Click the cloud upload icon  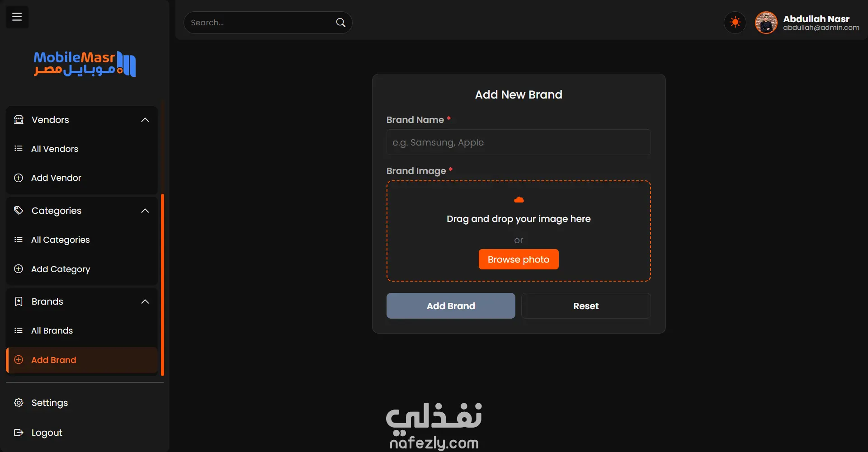[519, 200]
